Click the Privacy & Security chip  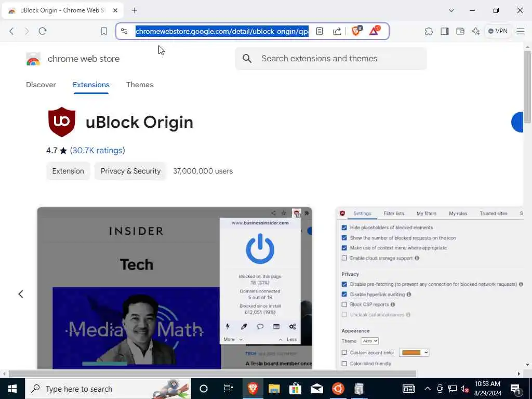tap(130, 171)
